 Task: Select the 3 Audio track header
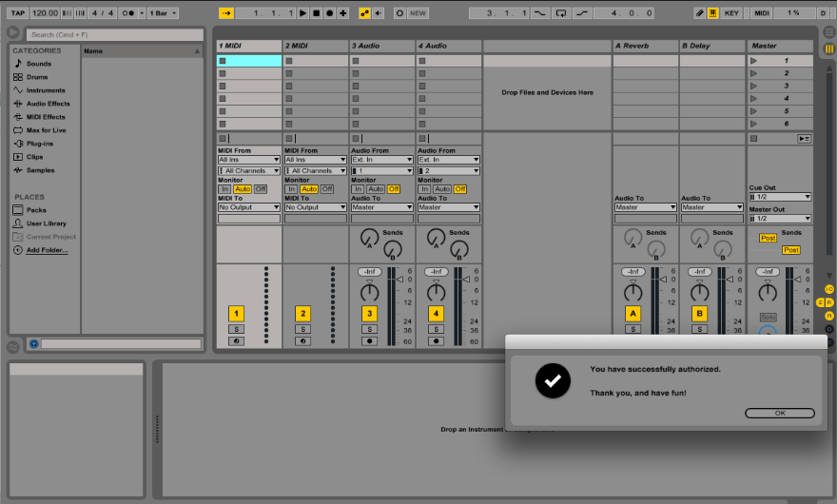(x=382, y=46)
